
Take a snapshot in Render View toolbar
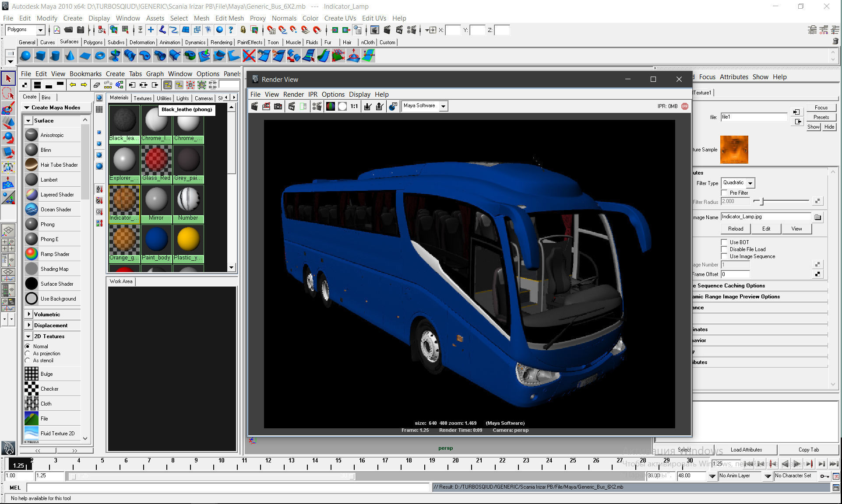click(278, 106)
